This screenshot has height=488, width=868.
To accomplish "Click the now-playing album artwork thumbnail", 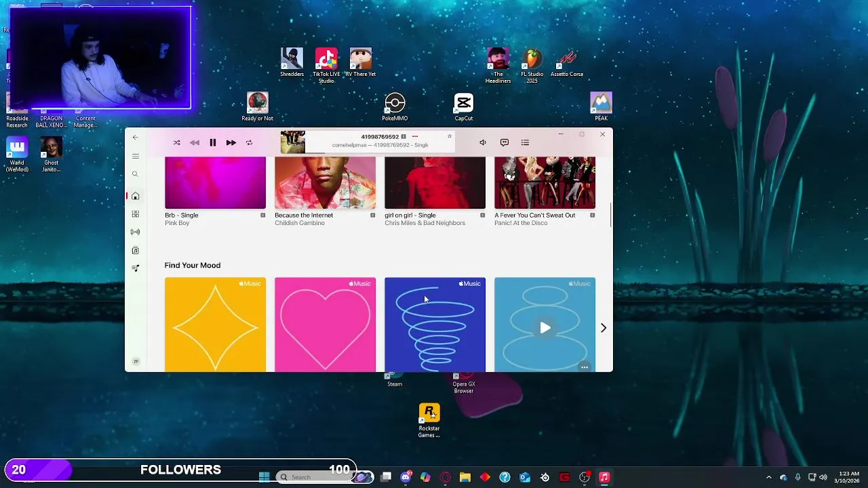I will [293, 142].
